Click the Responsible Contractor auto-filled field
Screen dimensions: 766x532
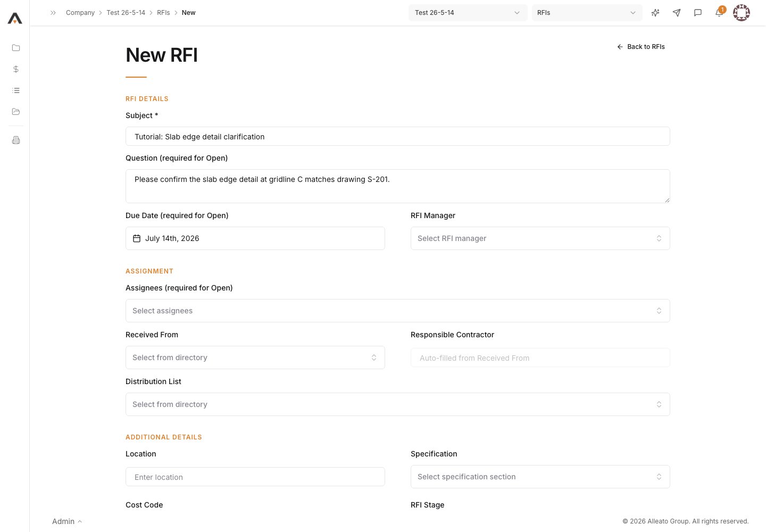pyautogui.click(x=540, y=358)
